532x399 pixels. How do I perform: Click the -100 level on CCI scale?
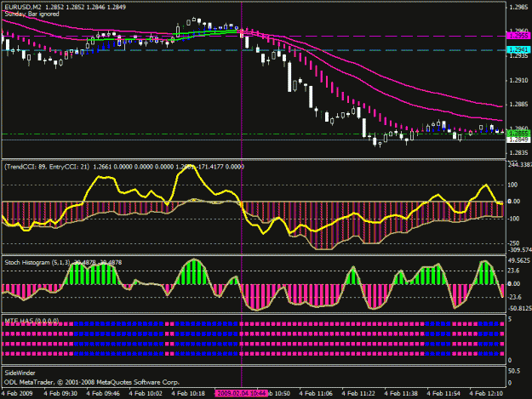(x=513, y=219)
